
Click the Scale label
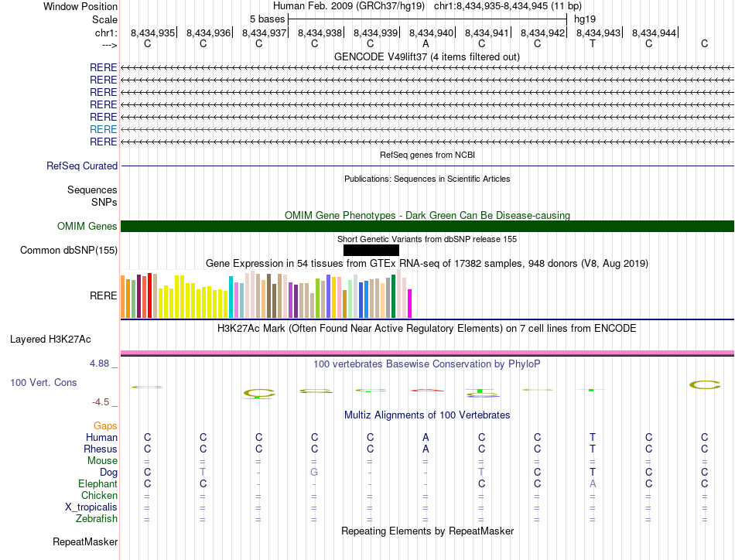pyautogui.click(x=104, y=19)
